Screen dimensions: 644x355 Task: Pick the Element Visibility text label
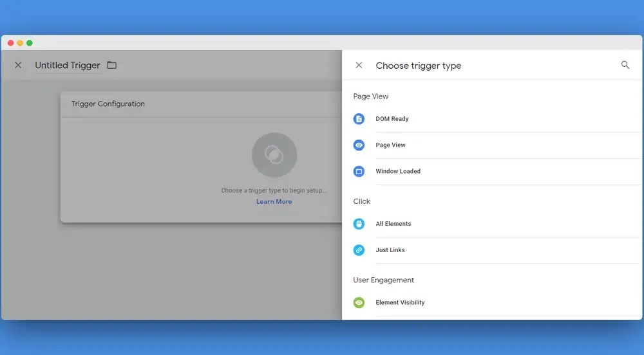click(x=400, y=302)
